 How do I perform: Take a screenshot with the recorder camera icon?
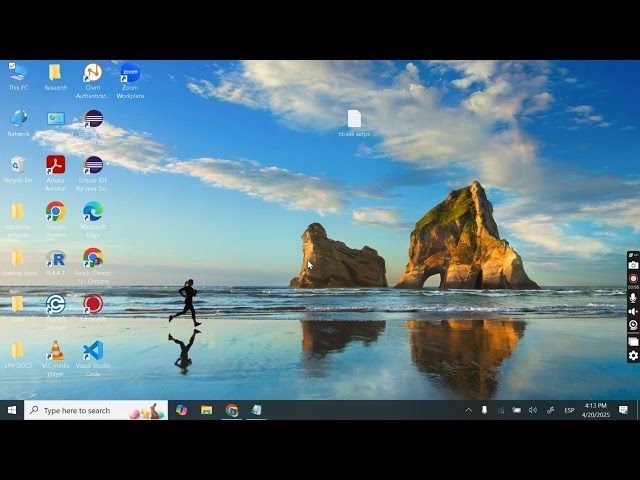coord(633,265)
